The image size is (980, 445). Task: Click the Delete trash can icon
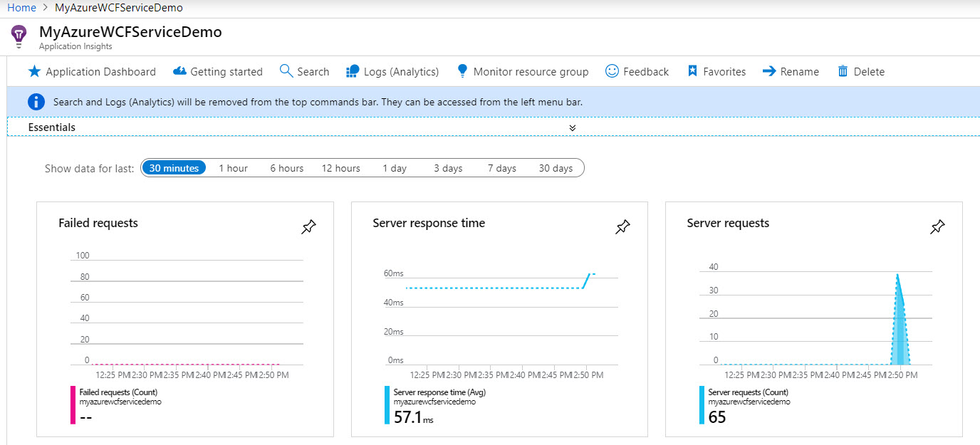pyautogui.click(x=843, y=71)
